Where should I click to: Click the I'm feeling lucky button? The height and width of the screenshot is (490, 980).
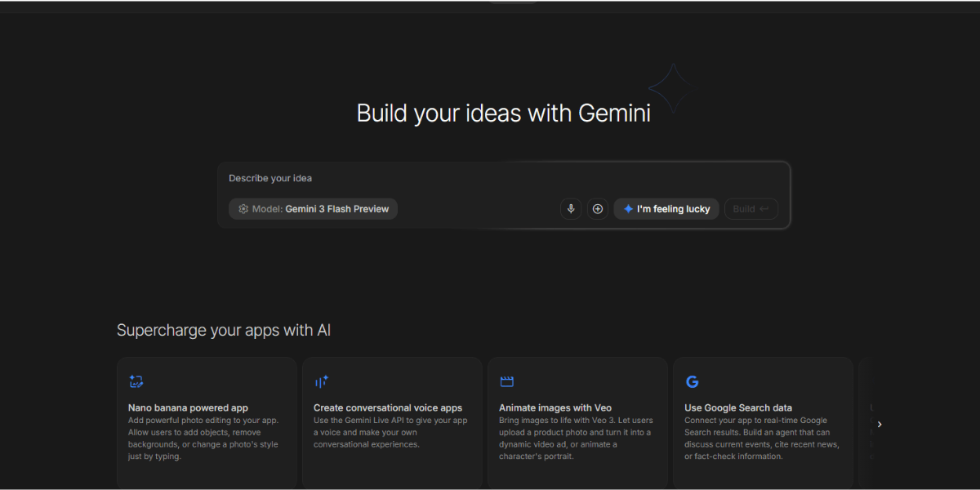tap(666, 209)
